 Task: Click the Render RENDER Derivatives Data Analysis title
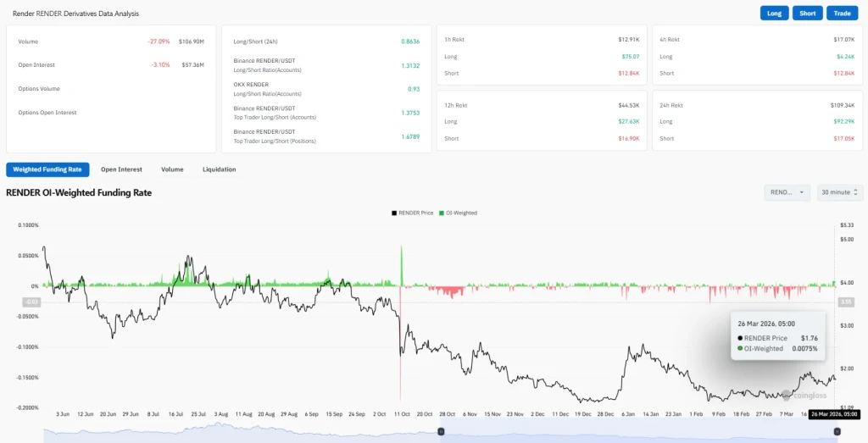[75, 14]
